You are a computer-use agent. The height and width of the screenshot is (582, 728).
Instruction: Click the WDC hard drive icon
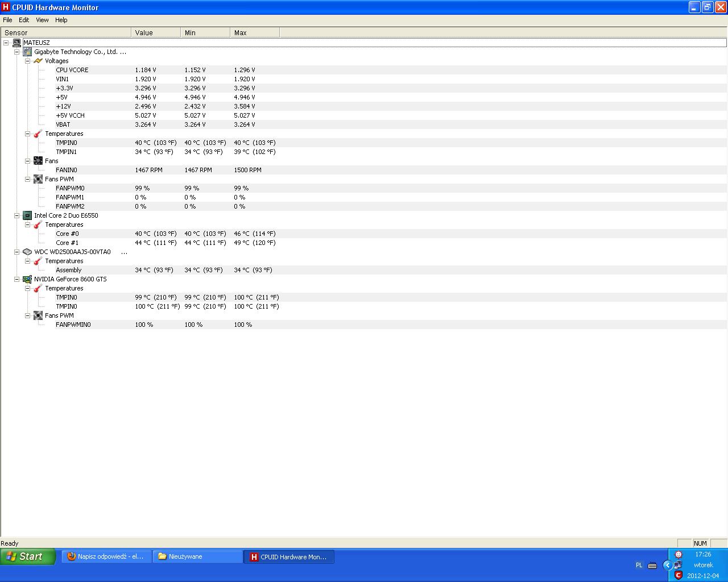27,252
